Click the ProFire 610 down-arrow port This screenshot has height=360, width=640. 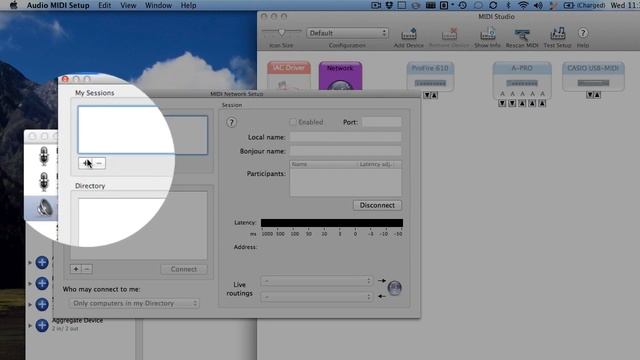pos(427,95)
